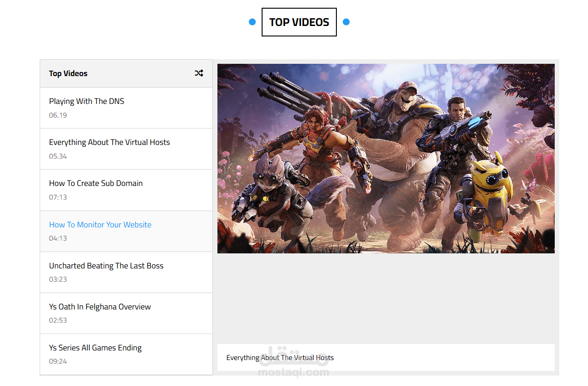Click the 06.19 video duration

pyautogui.click(x=58, y=115)
